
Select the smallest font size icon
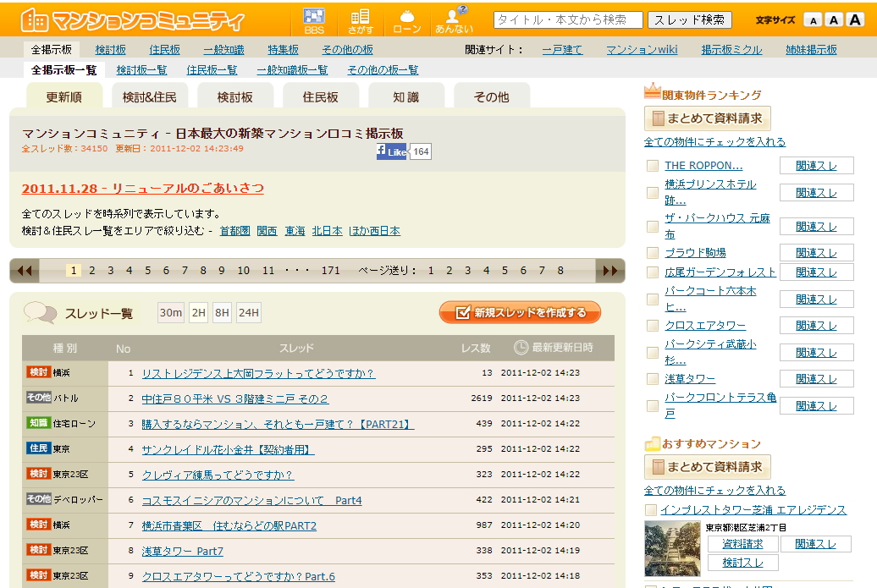(x=812, y=19)
